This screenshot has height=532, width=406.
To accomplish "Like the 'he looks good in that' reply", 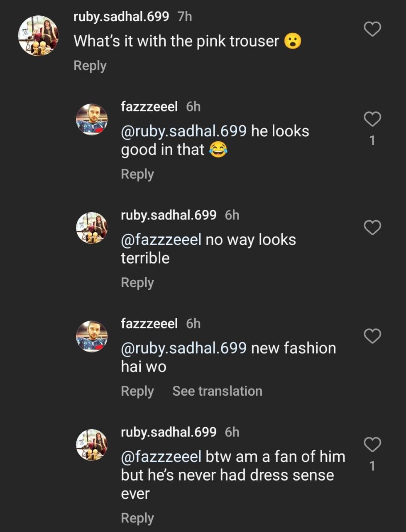I will coord(372,119).
